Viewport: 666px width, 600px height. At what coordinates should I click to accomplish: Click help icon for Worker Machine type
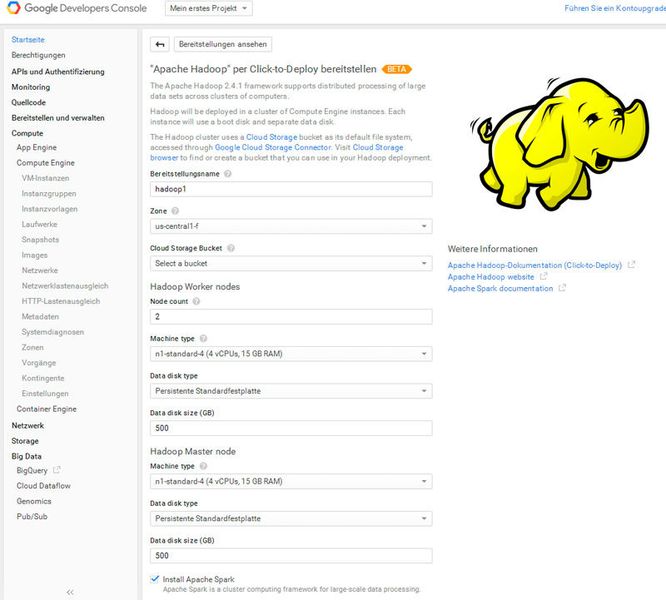pyautogui.click(x=203, y=338)
